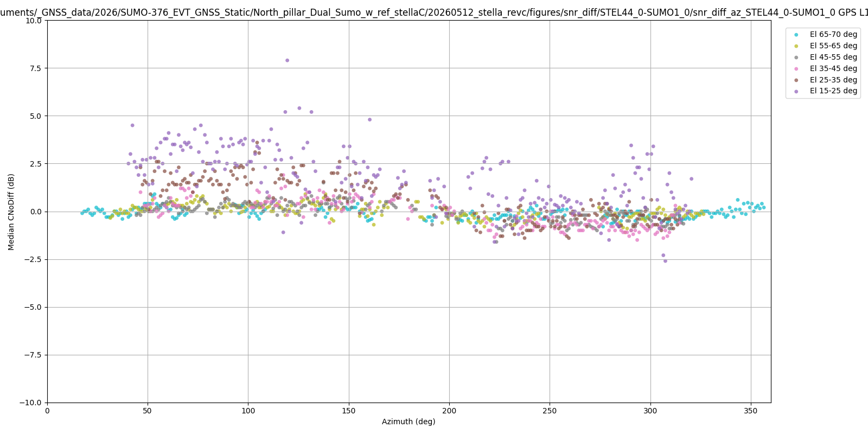Click the gray marker for El 45-55 deg
The width and height of the screenshot is (868, 434).
(x=796, y=58)
